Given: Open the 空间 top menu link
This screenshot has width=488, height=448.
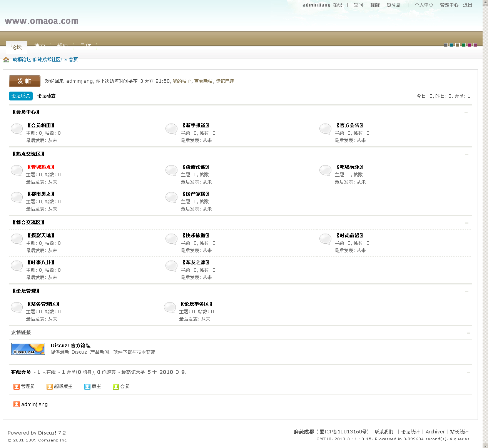Looking at the screenshot, I should click(358, 5).
